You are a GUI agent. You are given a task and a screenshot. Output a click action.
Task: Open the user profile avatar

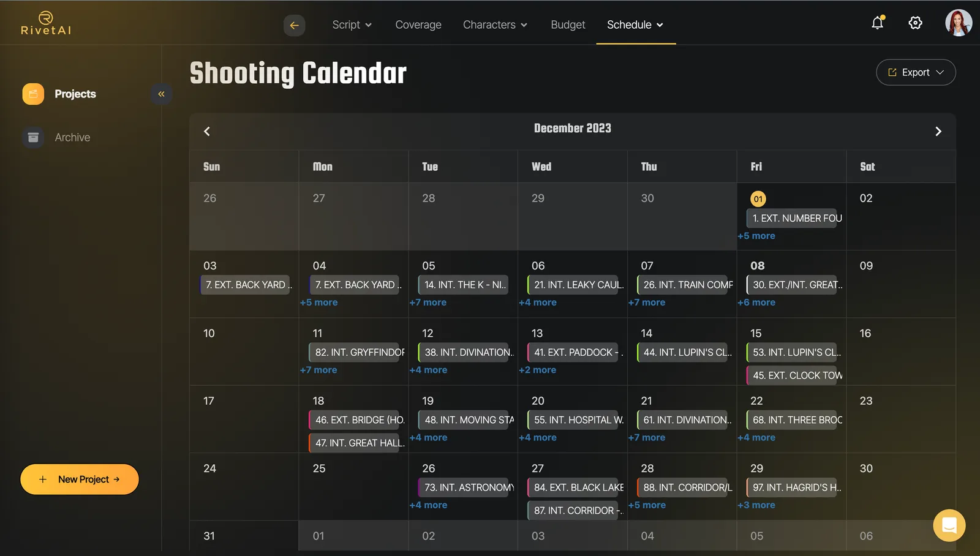coord(959,23)
